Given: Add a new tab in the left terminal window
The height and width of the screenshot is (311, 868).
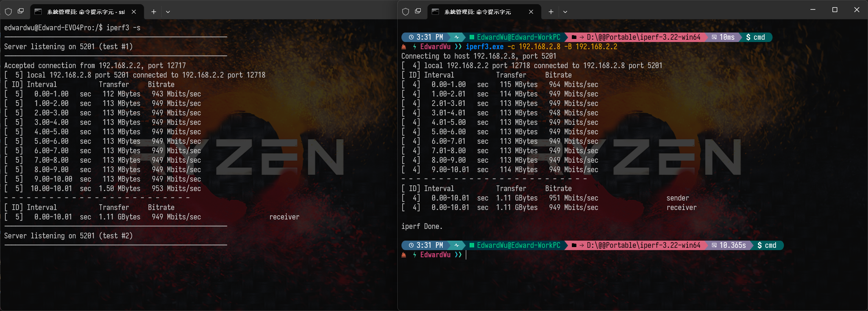Looking at the screenshot, I should point(154,12).
